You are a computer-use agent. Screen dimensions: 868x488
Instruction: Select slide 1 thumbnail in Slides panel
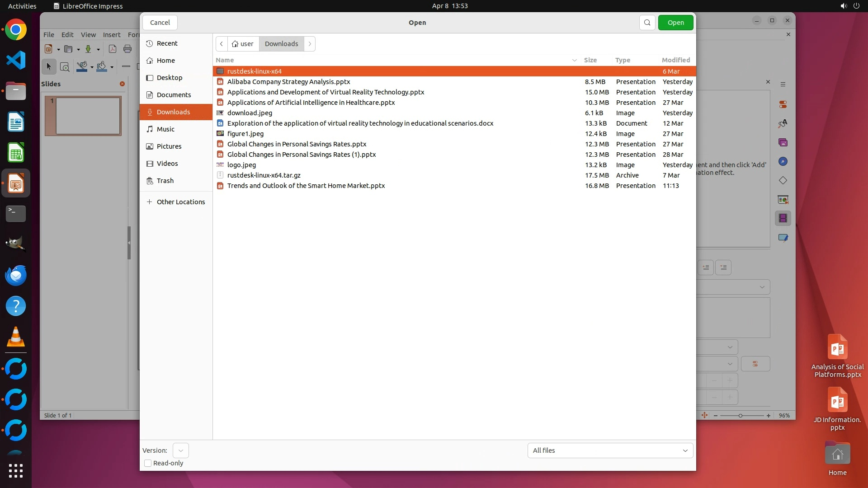tap(88, 116)
